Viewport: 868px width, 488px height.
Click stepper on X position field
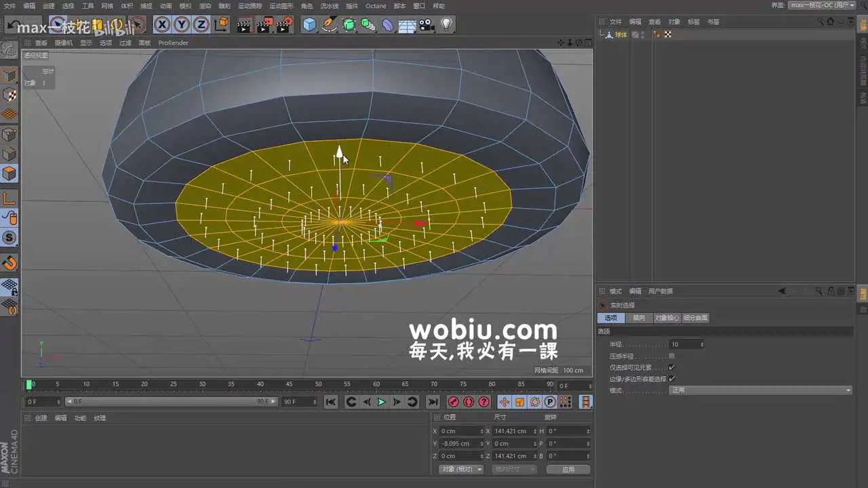481,431
